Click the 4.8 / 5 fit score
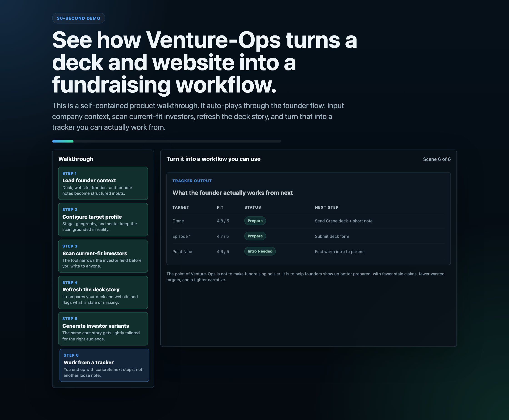Image resolution: width=509 pixels, height=420 pixels. click(x=223, y=221)
